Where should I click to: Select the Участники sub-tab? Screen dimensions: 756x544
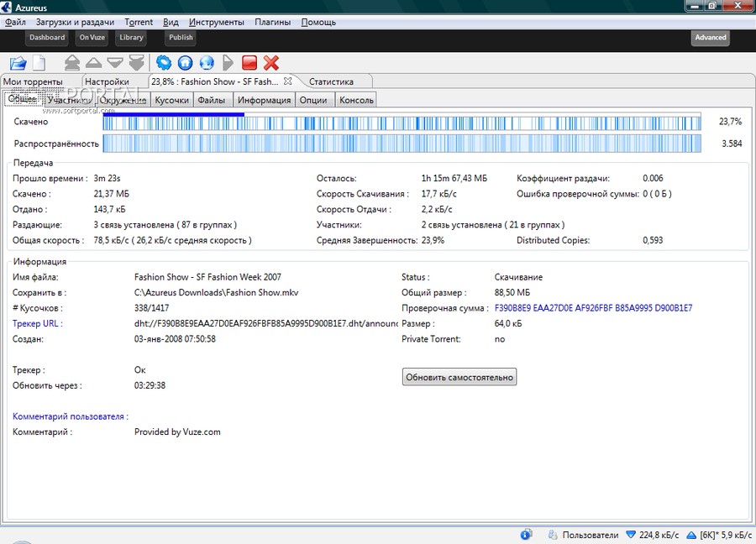coord(70,100)
